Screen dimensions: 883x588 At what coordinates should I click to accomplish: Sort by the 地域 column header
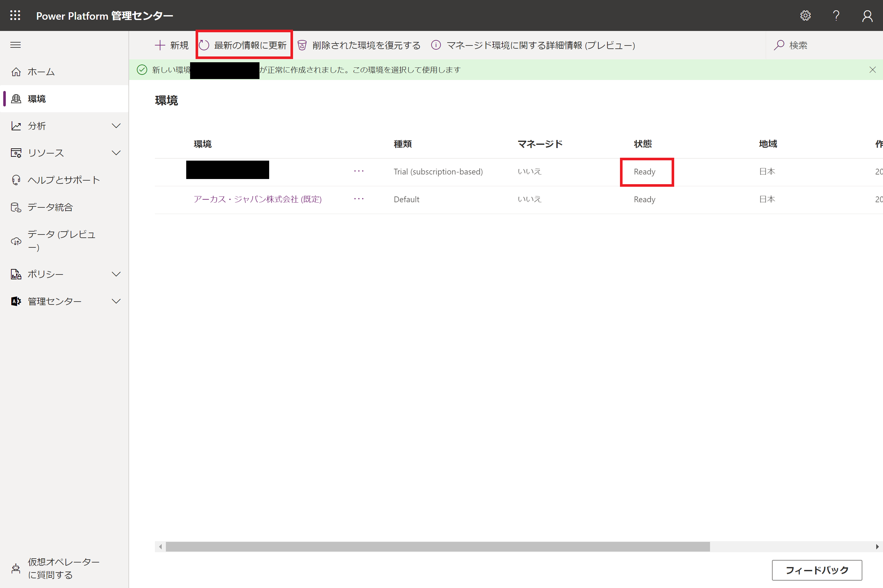(768, 144)
